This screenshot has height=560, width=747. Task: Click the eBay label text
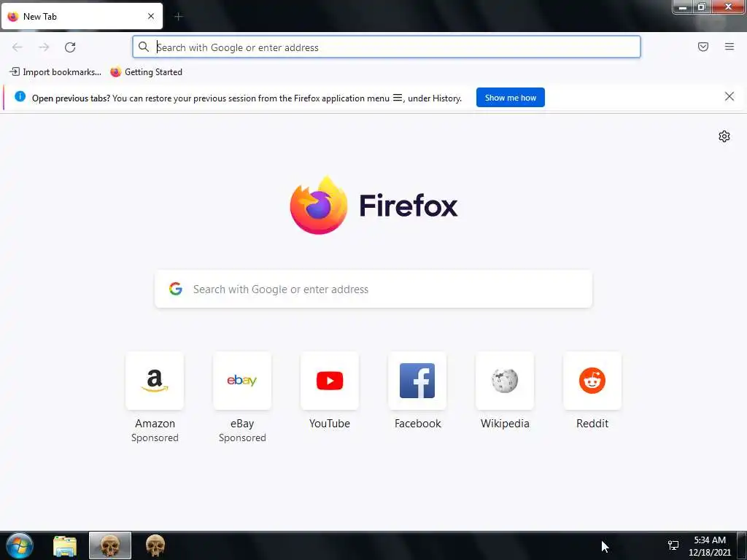tap(242, 424)
